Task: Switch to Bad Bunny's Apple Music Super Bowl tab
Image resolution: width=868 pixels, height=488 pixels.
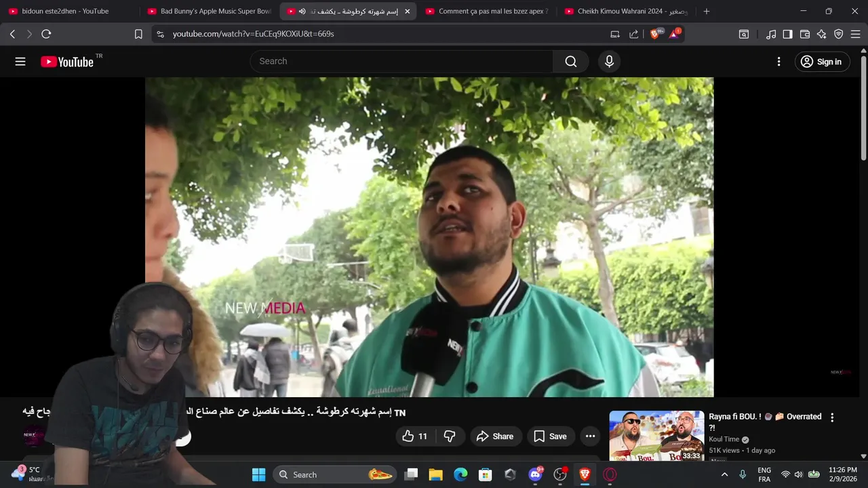Action: (209, 12)
